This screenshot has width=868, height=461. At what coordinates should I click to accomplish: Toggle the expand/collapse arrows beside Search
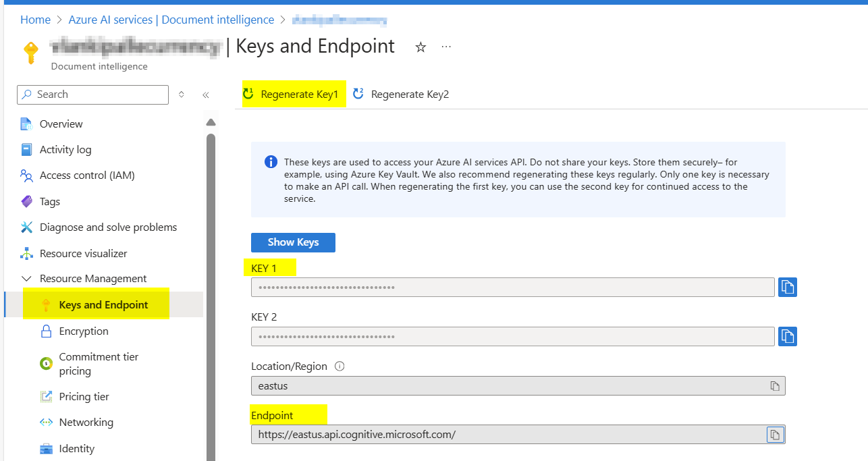click(181, 94)
